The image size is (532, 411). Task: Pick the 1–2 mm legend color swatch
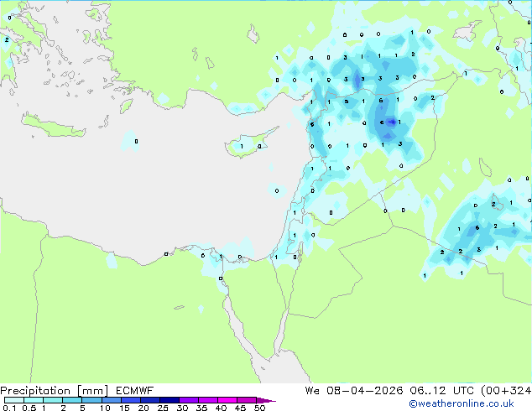click(53, 400)
